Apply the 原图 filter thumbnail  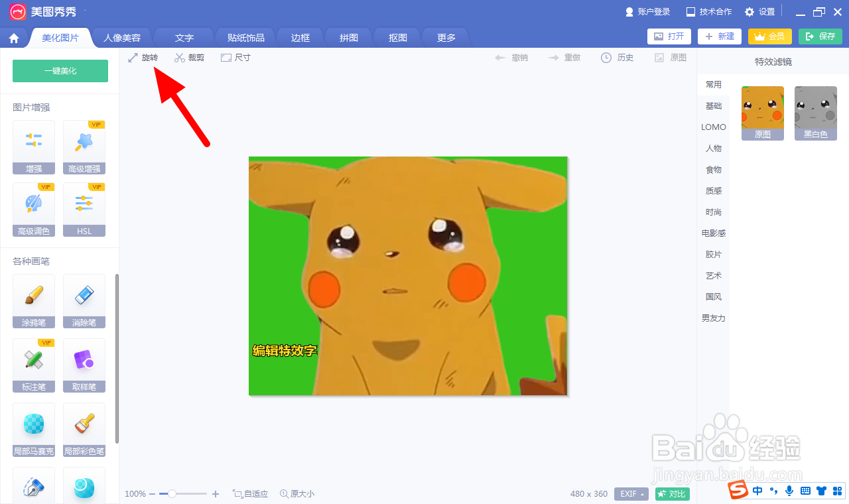click(763, 113)
